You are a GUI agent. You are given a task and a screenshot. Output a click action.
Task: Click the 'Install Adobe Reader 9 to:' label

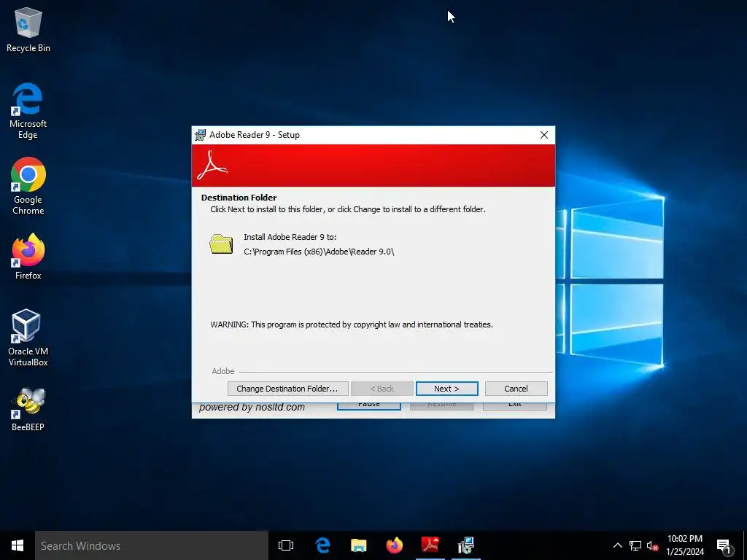coord(290,237)
